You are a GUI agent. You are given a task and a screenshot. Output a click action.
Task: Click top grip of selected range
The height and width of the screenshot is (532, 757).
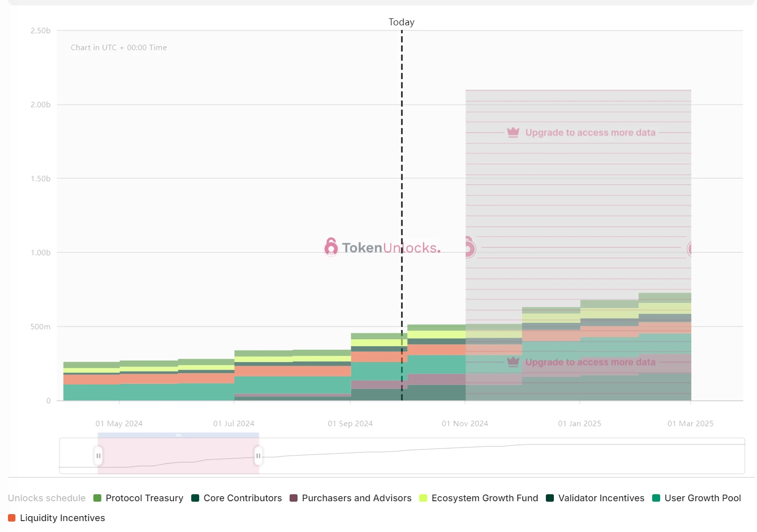[x=178, y=435]
